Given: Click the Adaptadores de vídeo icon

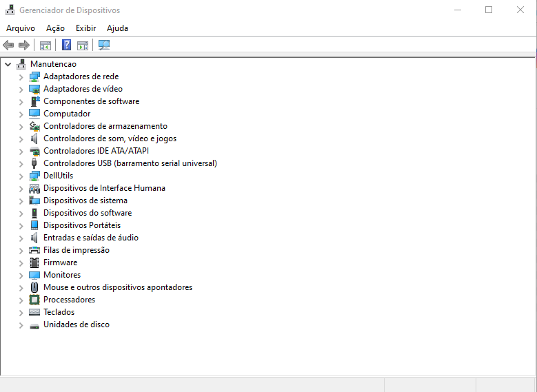Looking at the screenshot, I should [x=34, y=89].
